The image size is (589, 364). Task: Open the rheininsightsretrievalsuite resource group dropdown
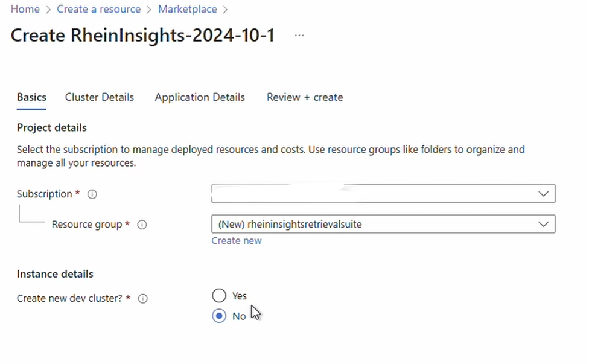coord(383,224)
